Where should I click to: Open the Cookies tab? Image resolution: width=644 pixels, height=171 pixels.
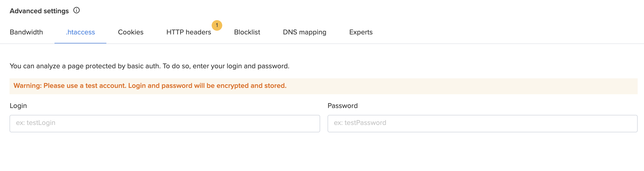(x=131, y=32)
